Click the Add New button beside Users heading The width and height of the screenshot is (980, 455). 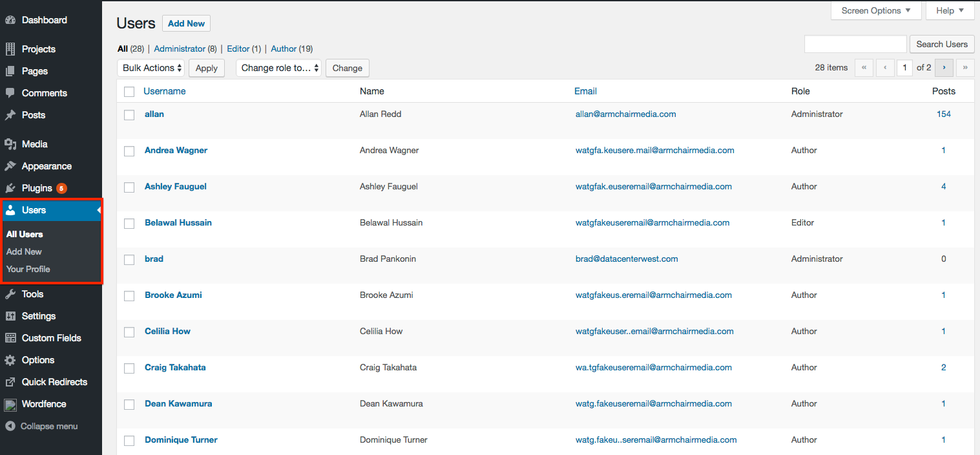(x=186, y=23)
